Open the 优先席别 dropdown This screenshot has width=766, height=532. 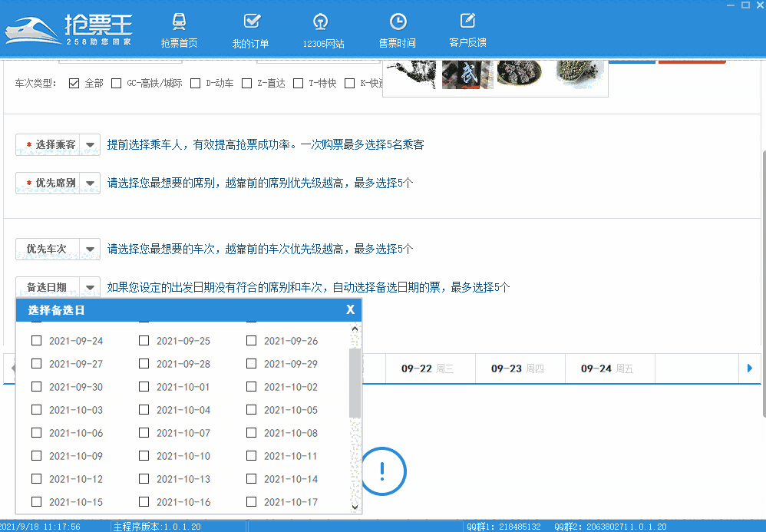point(91,183)
